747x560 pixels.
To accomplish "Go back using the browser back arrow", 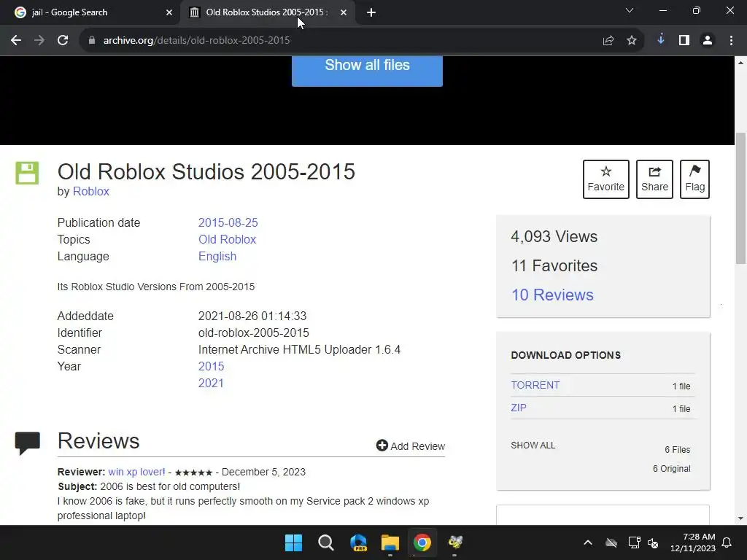I will [16, 41].
